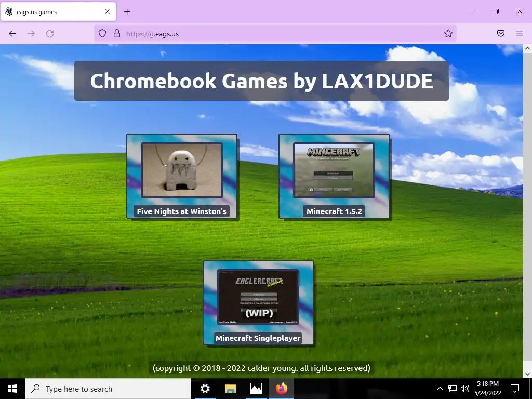
Task: Open a new tab with the plus button
Action: pos(127,12)
